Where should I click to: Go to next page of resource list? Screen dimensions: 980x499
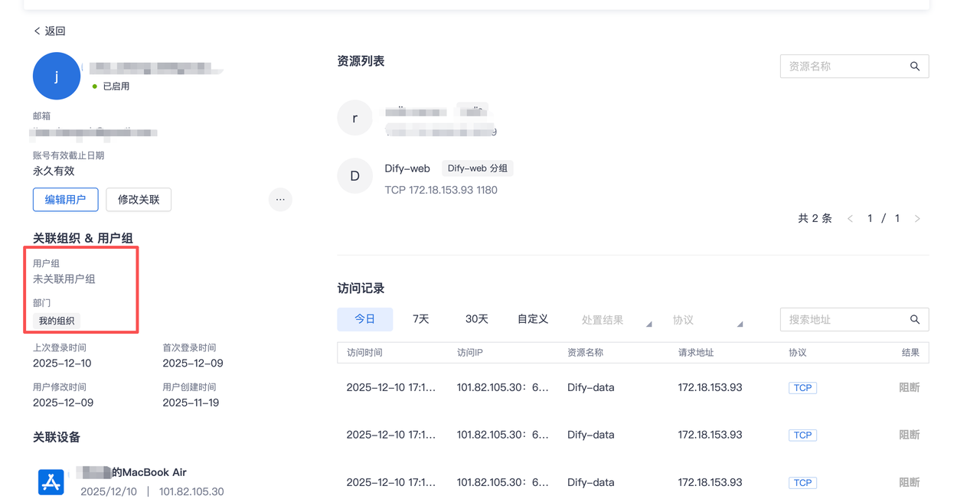point(917,219)
